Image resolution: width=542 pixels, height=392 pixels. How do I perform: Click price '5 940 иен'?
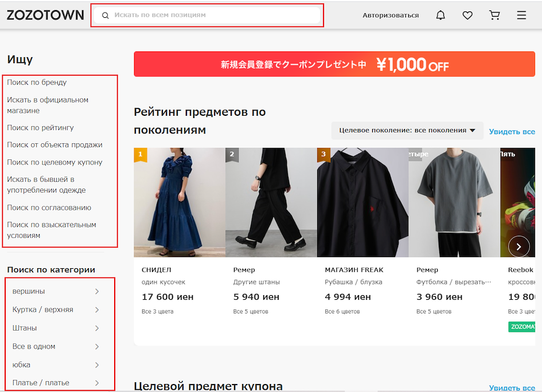pos(256,297)
